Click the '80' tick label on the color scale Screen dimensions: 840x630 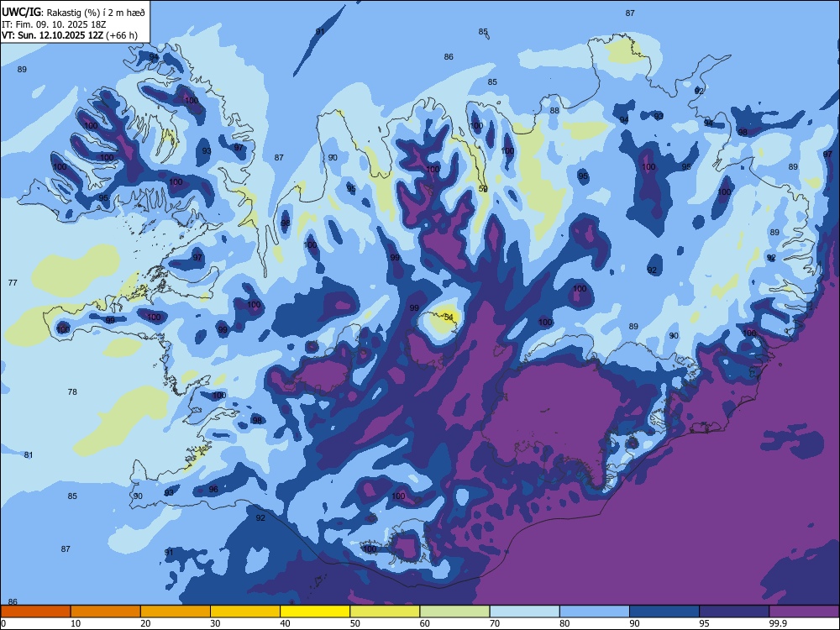(564, 623)
